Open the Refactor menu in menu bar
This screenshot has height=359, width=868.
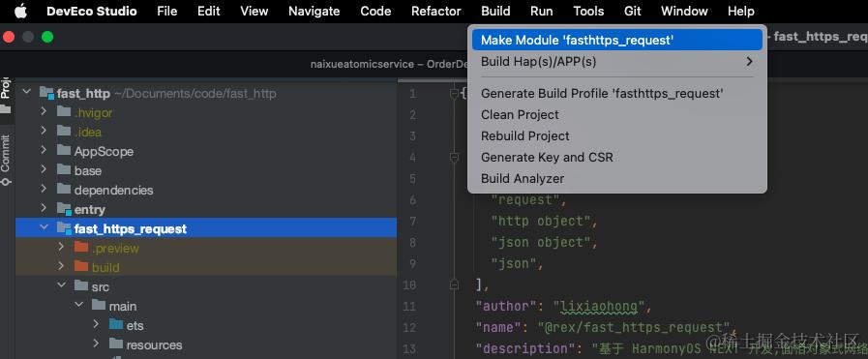(x=436, y=11)
